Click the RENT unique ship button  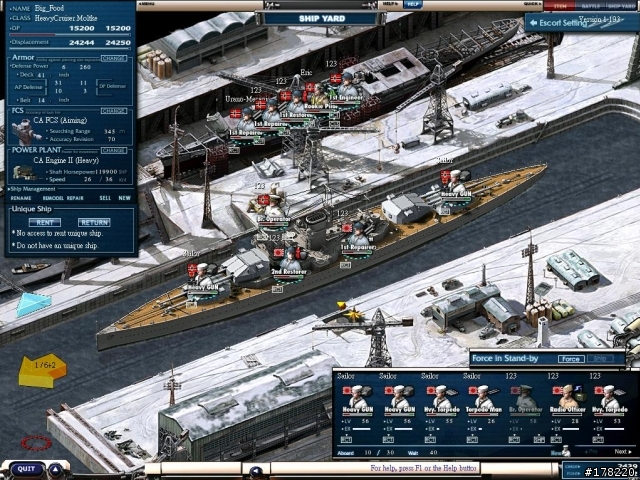click(45, 222)
